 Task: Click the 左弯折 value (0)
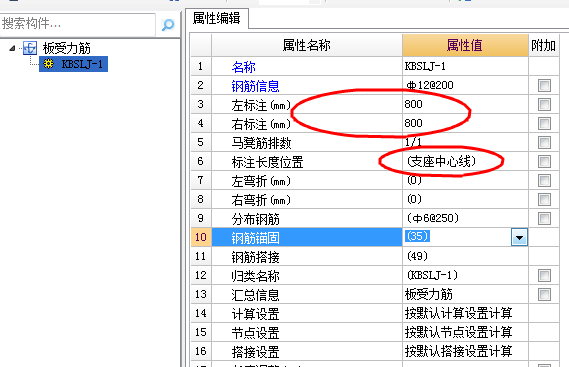[465, 180]
